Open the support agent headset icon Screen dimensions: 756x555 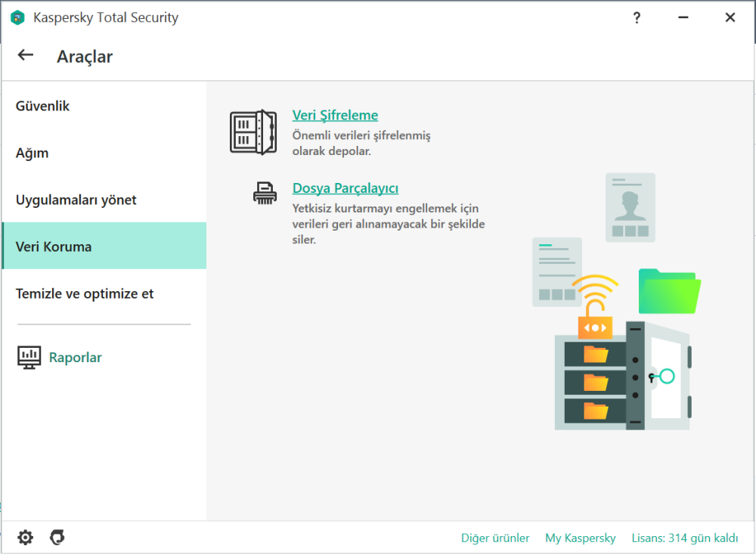point(57,537)
